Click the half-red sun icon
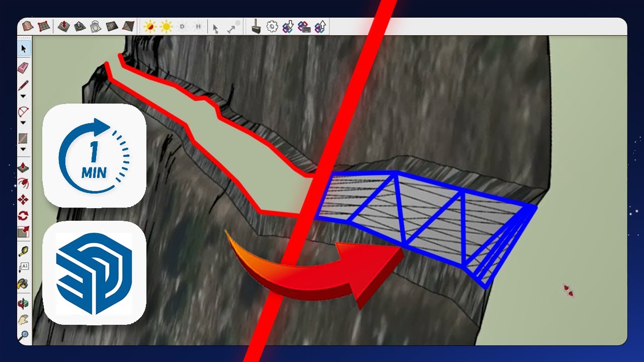 (149, 27)
